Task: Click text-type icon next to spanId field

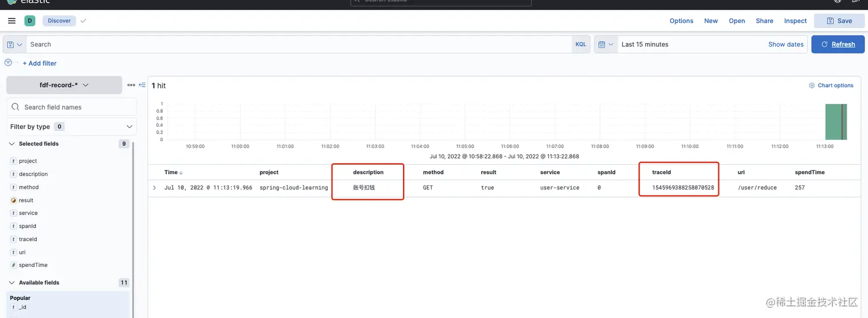Action: click(x=14, y=226)
